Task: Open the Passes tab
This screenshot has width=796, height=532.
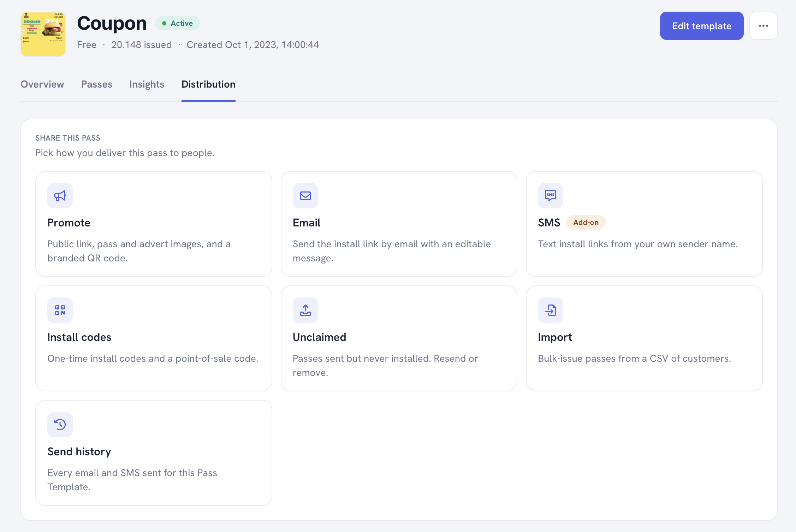Action: 97,84
